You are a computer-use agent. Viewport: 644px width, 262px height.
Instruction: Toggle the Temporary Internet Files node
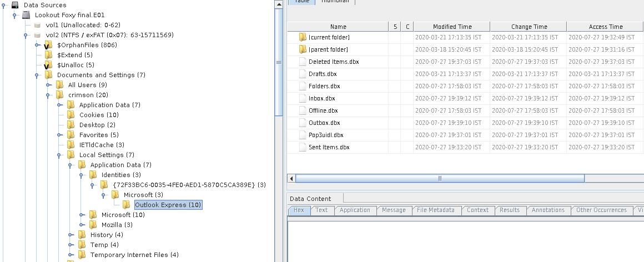coord(71,255)
